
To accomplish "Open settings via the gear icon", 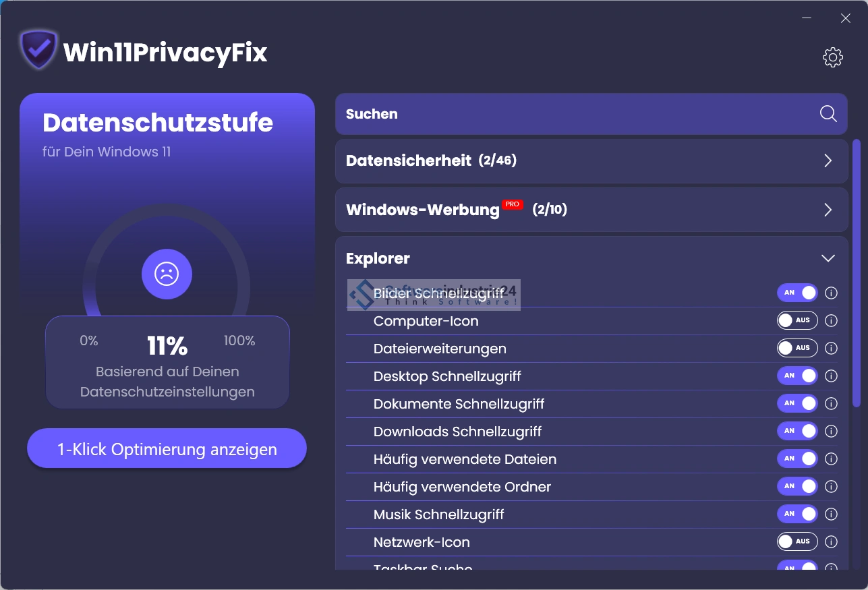I will click(833, 57).
